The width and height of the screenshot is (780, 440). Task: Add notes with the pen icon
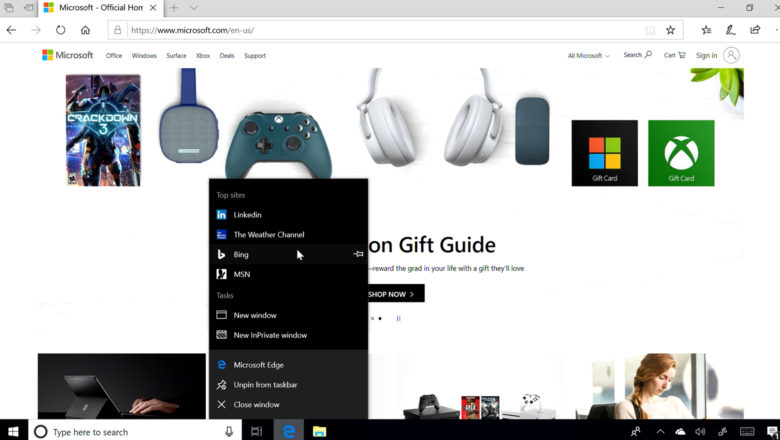[x=730, y=30]
